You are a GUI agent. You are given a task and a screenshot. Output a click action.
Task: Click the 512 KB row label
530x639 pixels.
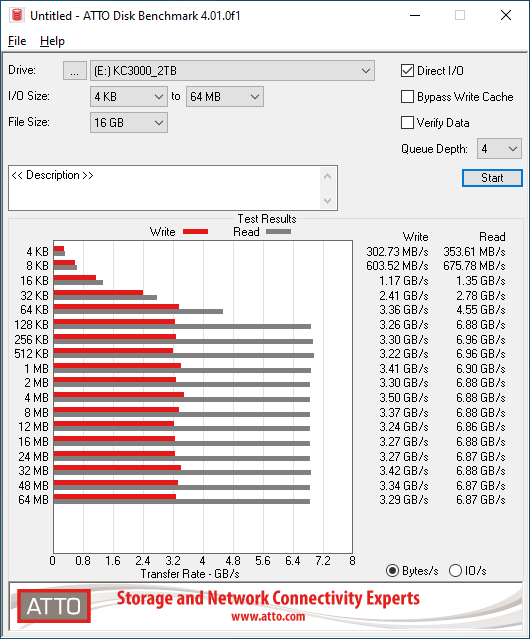tap(31, 354)
